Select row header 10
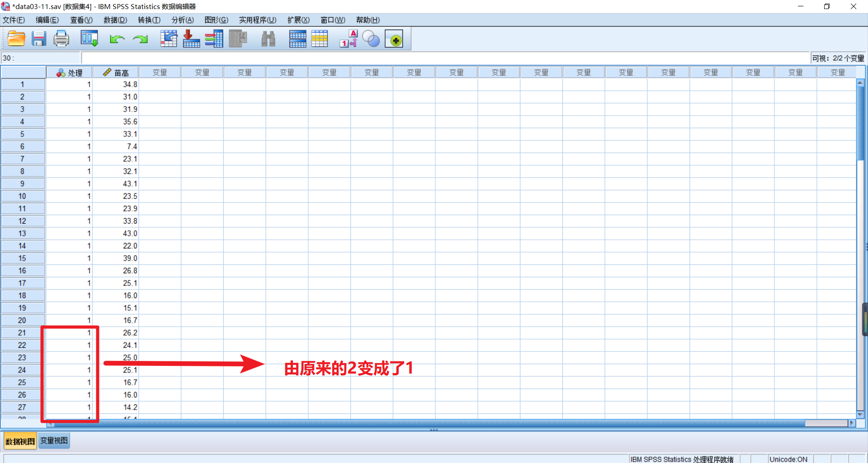 [23, 196]
